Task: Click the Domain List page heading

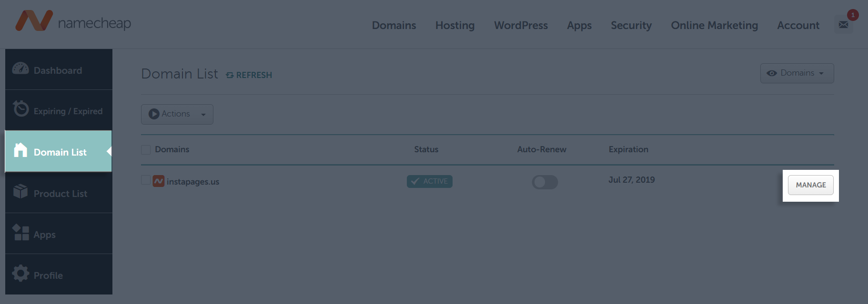Action: pos(180,74)
